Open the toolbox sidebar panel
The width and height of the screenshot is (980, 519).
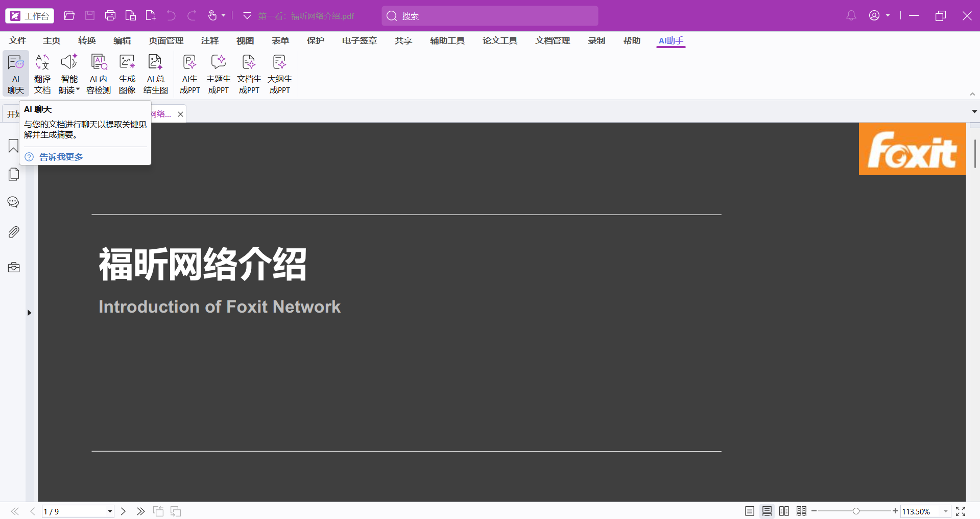pos(13,267)
